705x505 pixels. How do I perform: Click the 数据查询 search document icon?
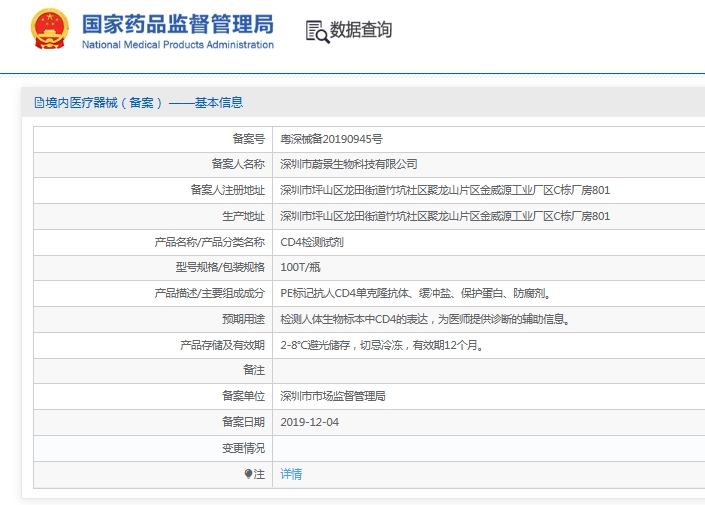317,31
